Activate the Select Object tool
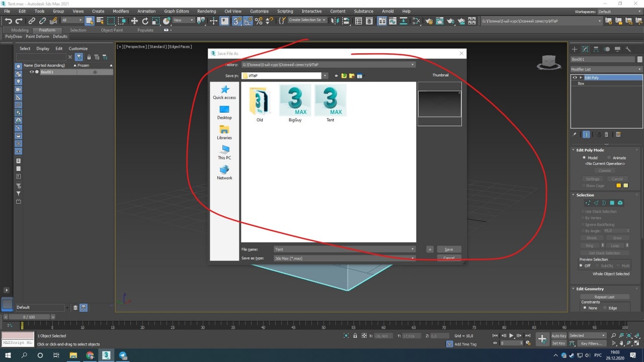 [x=89, y=21]
